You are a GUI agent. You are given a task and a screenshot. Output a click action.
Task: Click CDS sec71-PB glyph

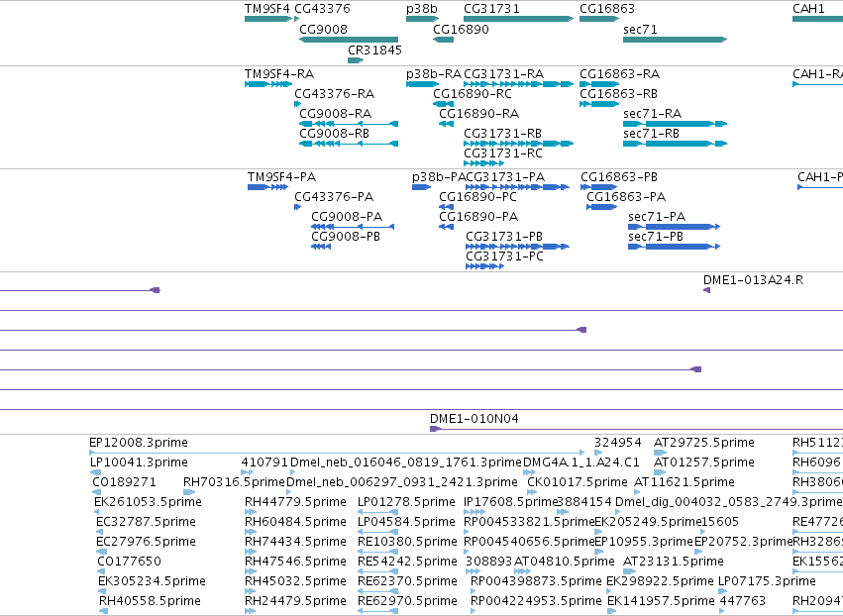pyautogui.click(x=674, y=247)
